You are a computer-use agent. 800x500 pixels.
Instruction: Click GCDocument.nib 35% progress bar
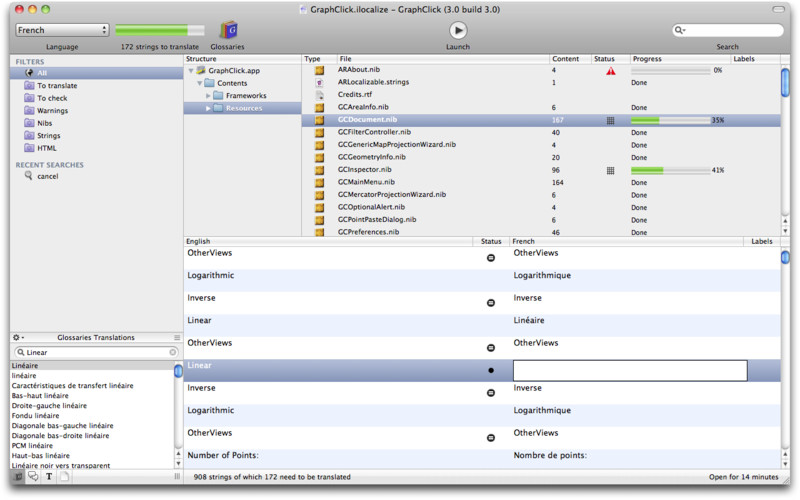[x=670, y=120]
